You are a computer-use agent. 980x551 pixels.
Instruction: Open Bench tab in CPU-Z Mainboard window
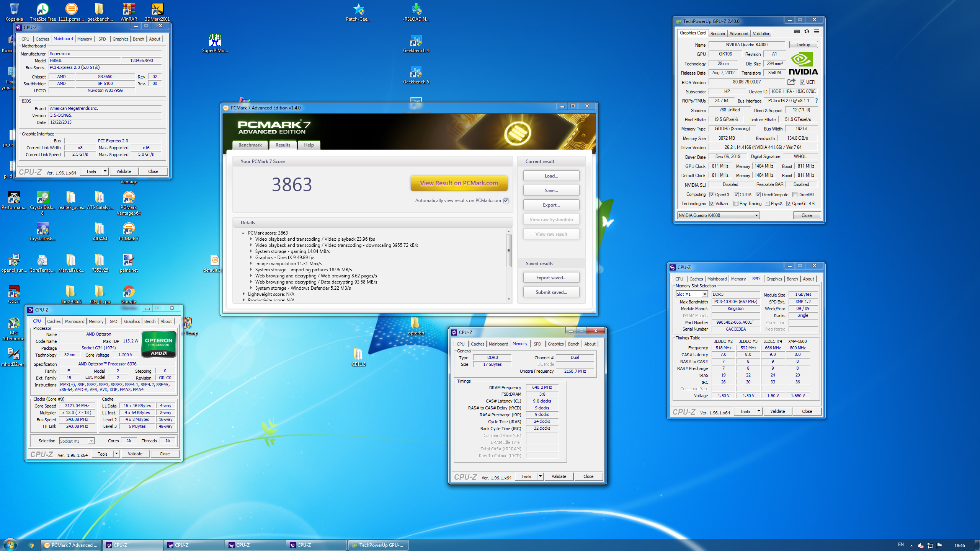coord(138,39)
